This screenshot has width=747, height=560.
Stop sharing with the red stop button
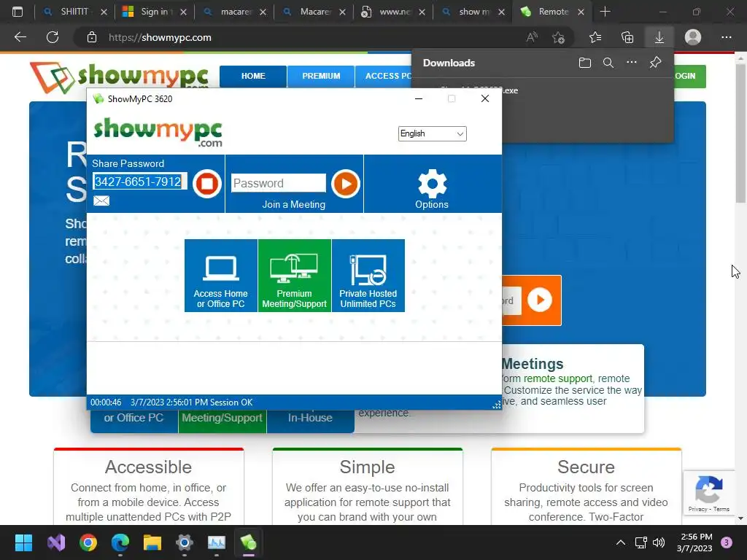[206, 183]
